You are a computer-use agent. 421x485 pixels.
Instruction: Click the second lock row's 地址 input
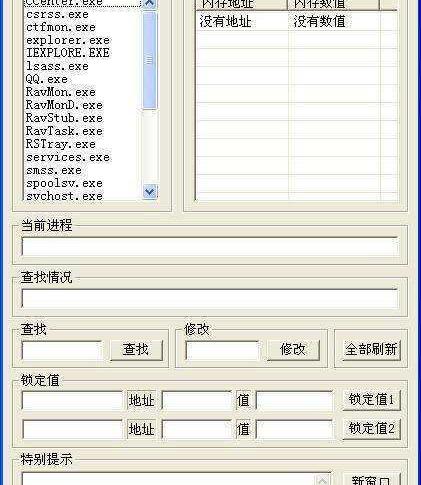click(x=197, y=429)
